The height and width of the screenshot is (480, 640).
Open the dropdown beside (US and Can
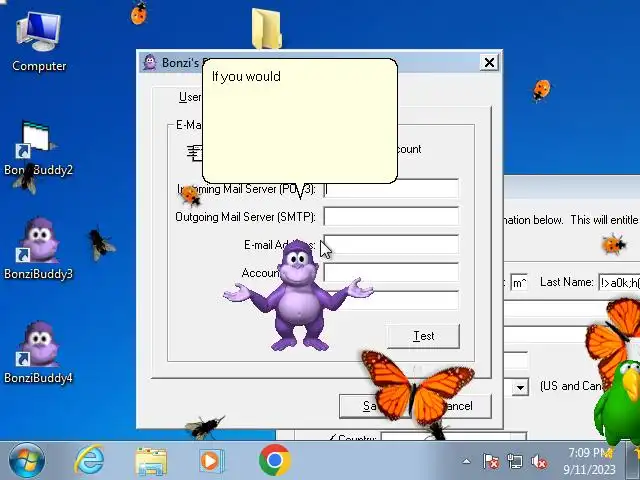pyautogui.click(x=520, y=387)
